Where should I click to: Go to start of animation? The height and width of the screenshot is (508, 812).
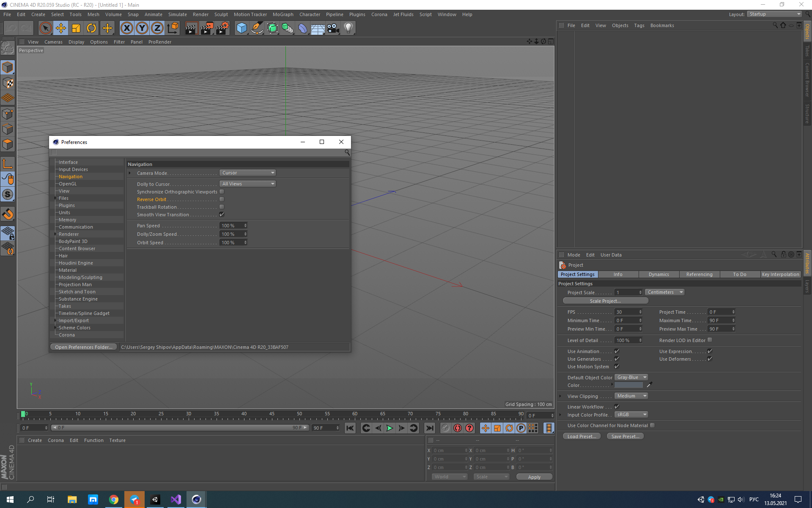tap(350, 428)
